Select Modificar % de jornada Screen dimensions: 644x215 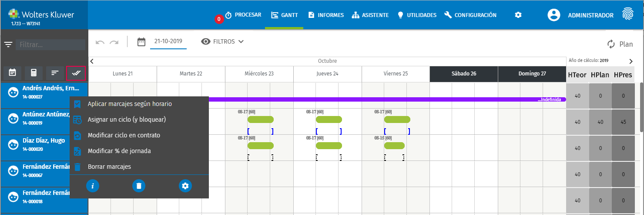tap(139, 151)
